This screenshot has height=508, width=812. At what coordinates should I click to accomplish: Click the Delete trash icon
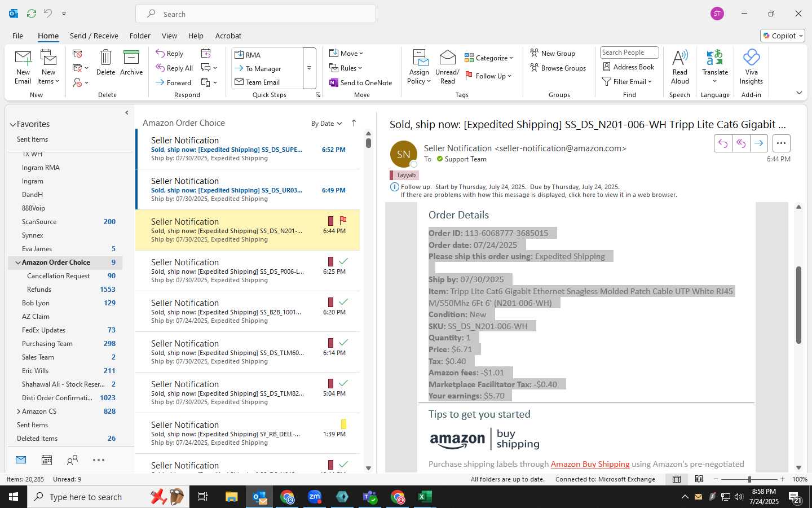coord(105,63)
